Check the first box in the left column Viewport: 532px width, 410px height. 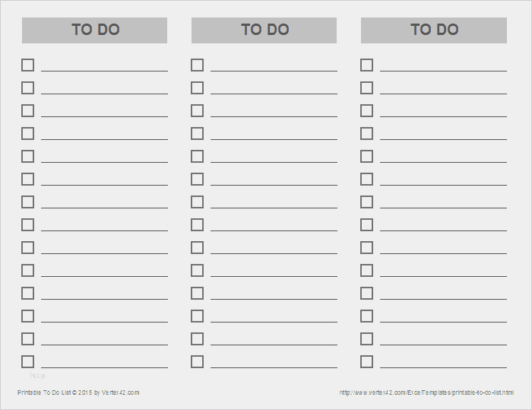(27, 65)
